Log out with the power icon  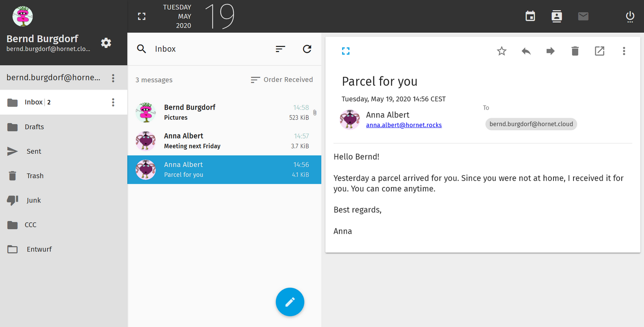tap(630, 17)
